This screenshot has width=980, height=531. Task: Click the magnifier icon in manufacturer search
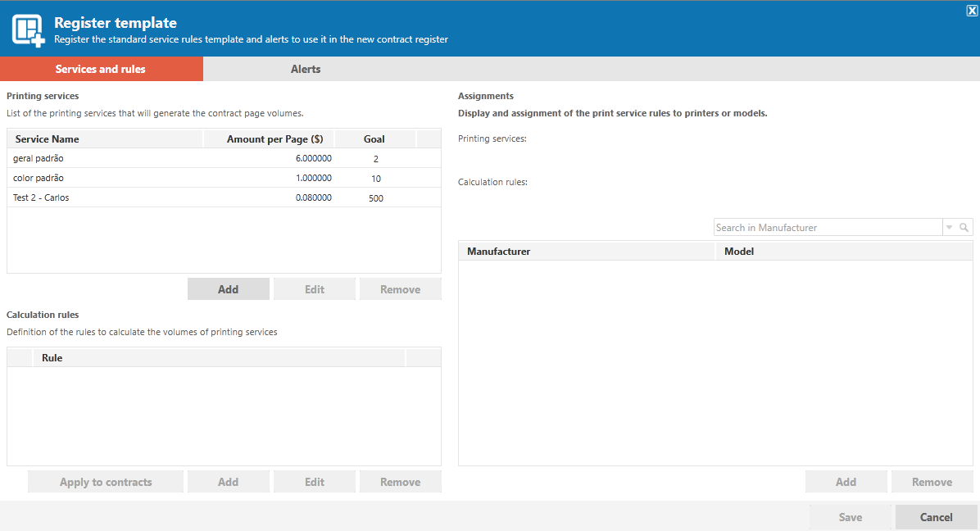964,227
